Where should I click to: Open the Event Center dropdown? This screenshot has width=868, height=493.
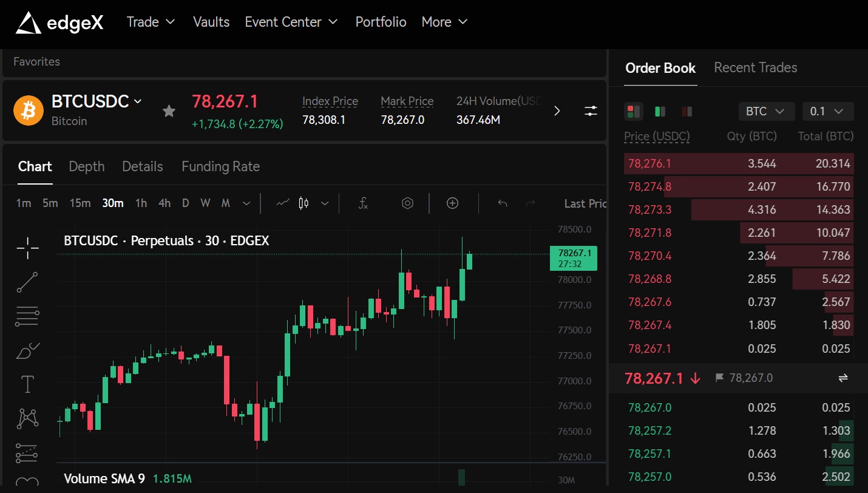tap(291, 22)
